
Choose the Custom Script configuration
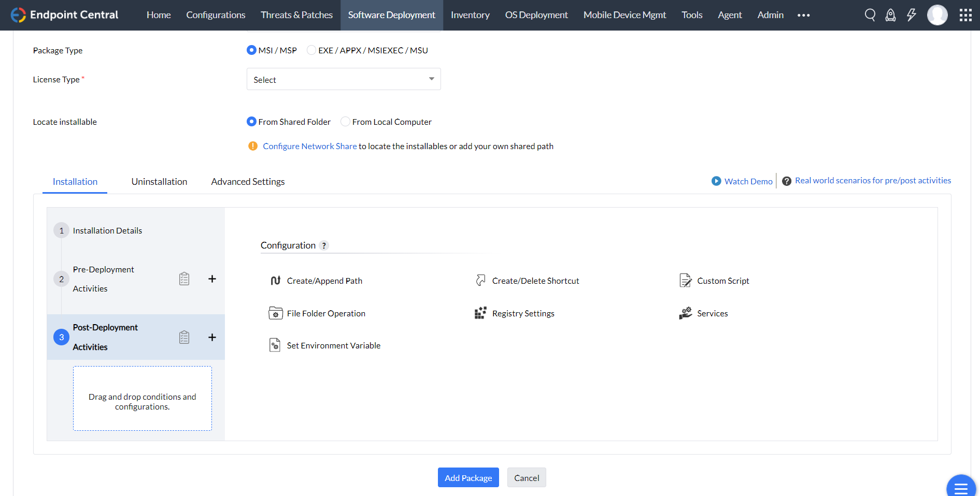click(686, 280)
